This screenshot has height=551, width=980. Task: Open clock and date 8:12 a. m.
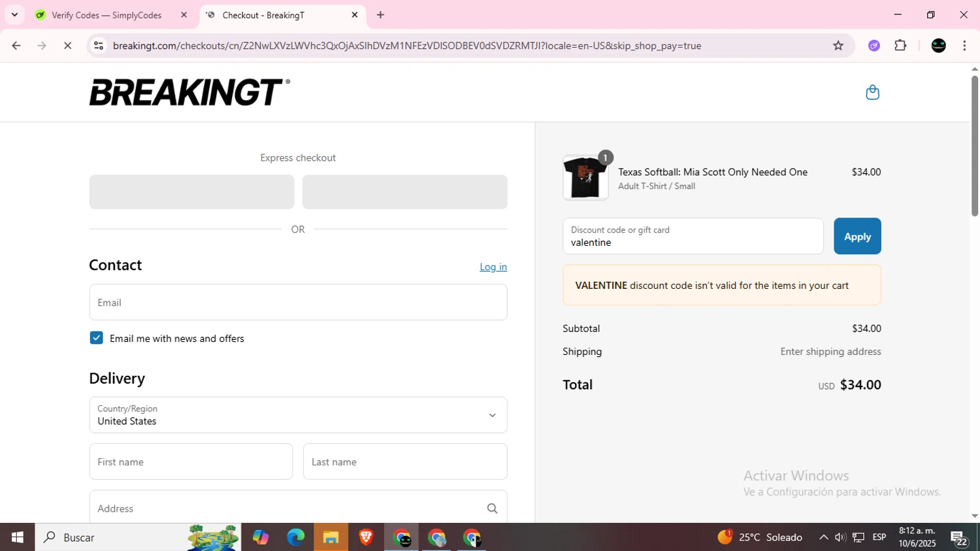(x=917, y=537)
